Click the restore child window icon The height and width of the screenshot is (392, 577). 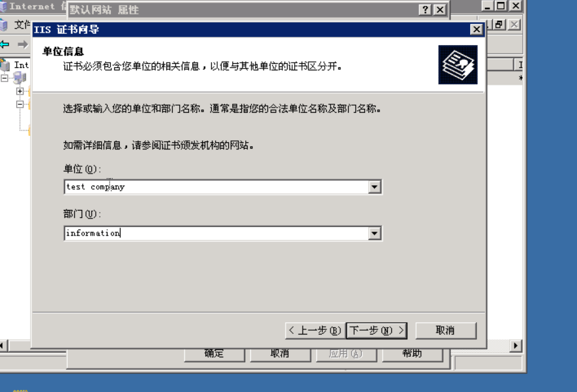pos(499,25)
